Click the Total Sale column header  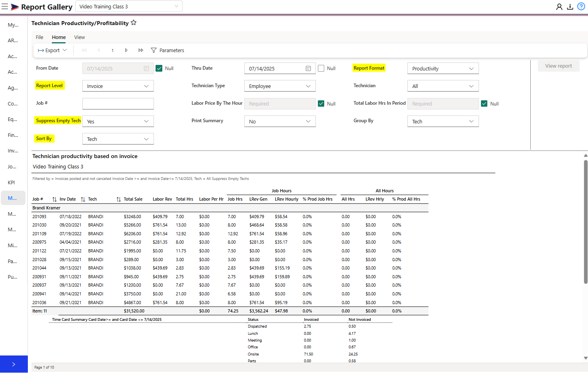click(x=133, y=199)
